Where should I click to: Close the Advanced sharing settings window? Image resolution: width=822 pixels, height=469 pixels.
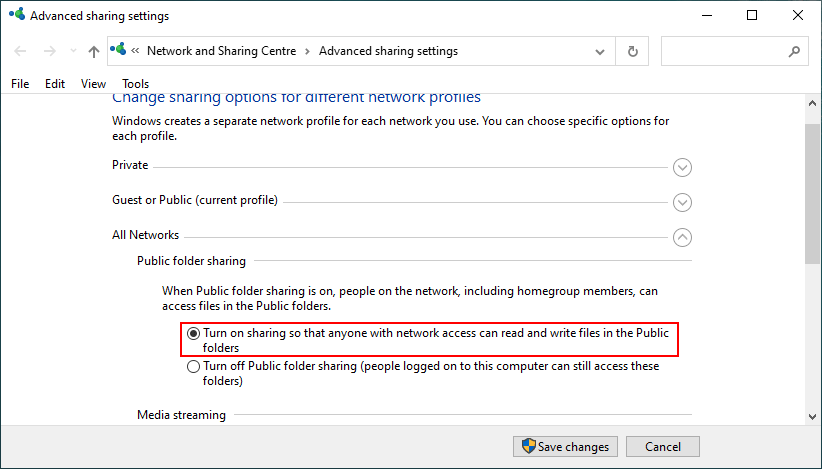pos(798,15)
